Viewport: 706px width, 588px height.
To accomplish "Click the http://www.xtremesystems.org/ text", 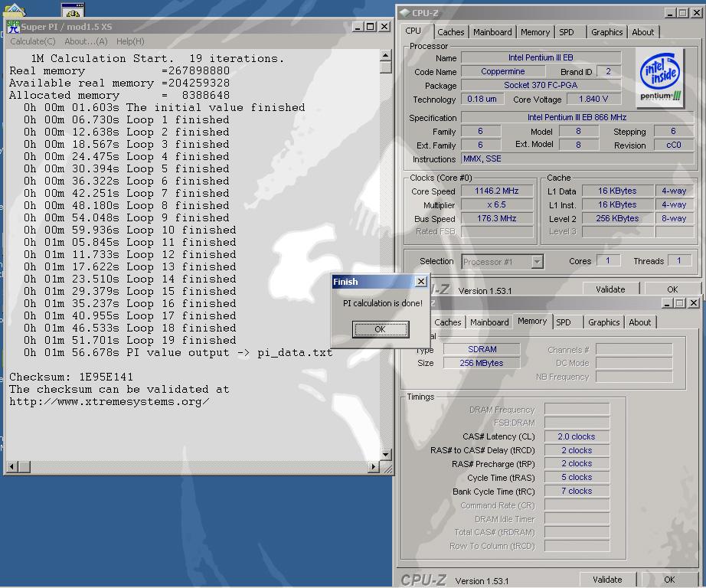I will click(x=109, y=402).
